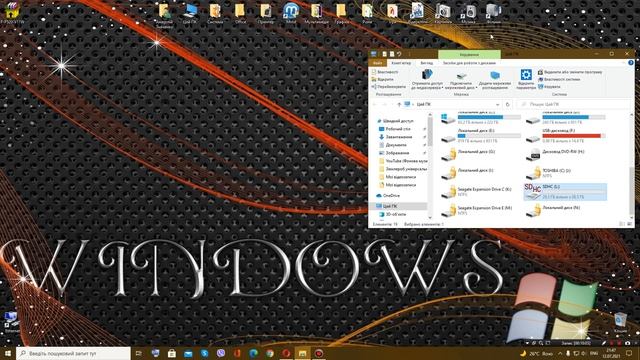Switch to the 'Комп'ютер' ribbon tab
This screenshot has height=360, width=640.
coord(401,63)
